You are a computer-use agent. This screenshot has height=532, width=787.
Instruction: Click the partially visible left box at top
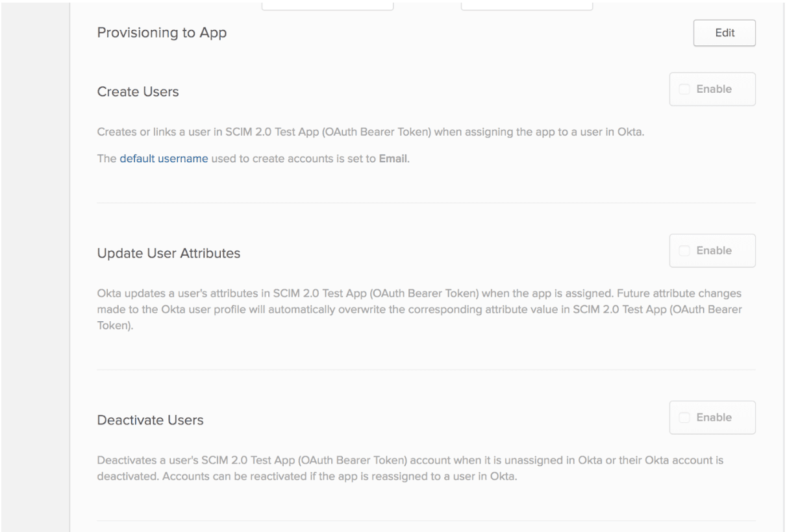(x=327, y=6)
